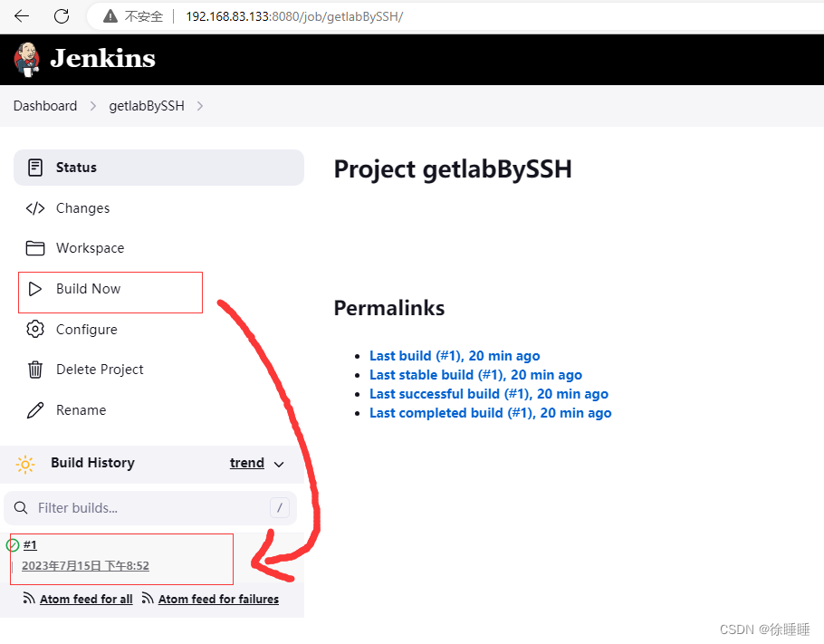Select Delete Project in sidebar
824x644 pixels.
[158, 370]
